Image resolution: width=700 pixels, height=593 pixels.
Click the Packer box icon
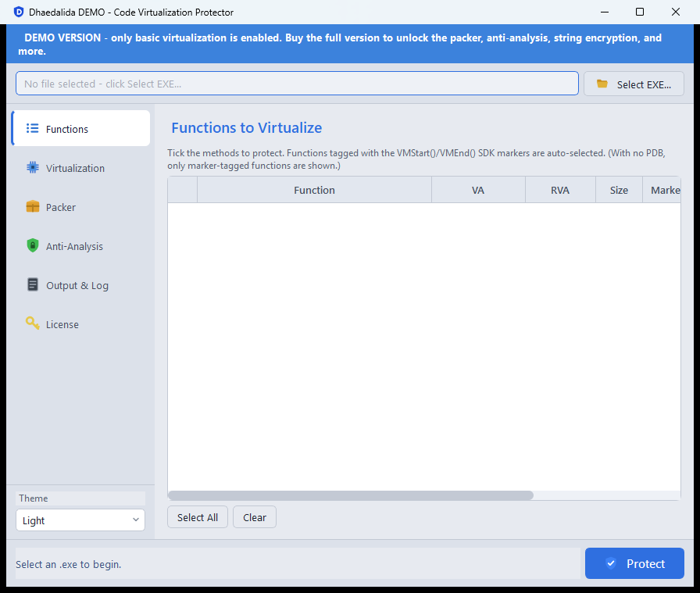point(33,207)
